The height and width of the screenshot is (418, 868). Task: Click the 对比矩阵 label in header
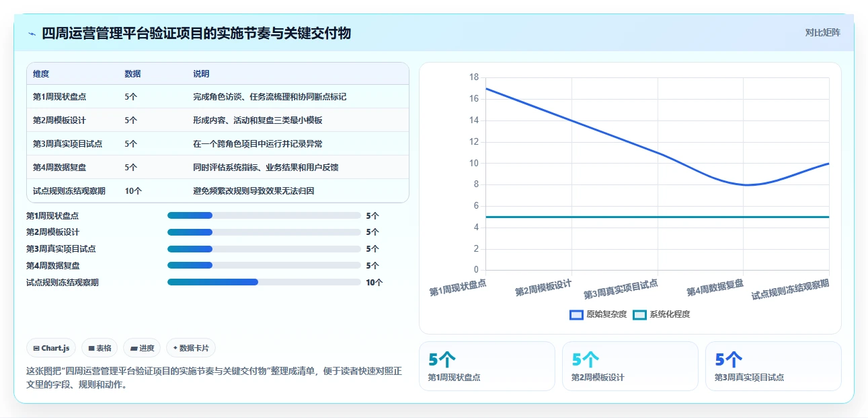(823, 32)
